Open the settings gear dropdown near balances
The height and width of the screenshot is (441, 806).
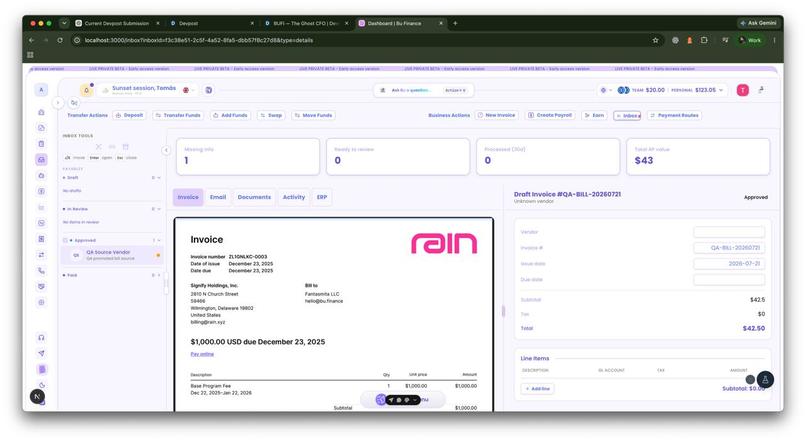[x=606, y=90]
